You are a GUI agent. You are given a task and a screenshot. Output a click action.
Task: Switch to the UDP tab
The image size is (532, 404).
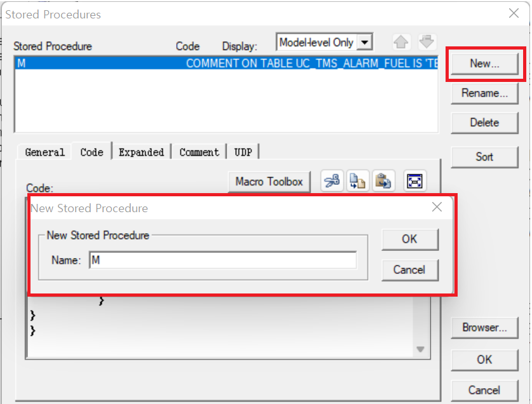(x=243, y=152)
